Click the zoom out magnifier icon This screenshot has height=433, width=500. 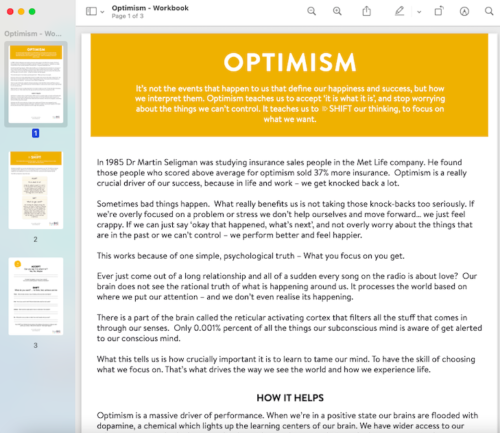click(311, 11)
